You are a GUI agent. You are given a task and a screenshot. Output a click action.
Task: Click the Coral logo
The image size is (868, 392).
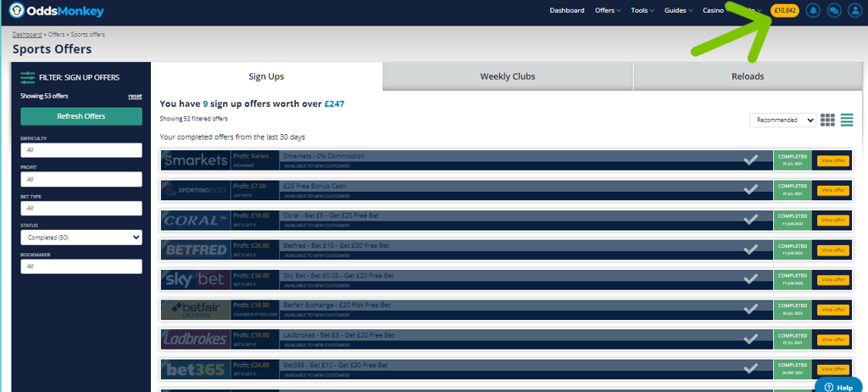[196, 220]
